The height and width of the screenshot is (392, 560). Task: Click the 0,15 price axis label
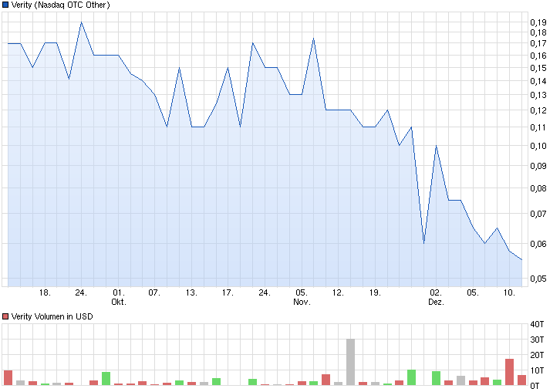click(538, 68)
